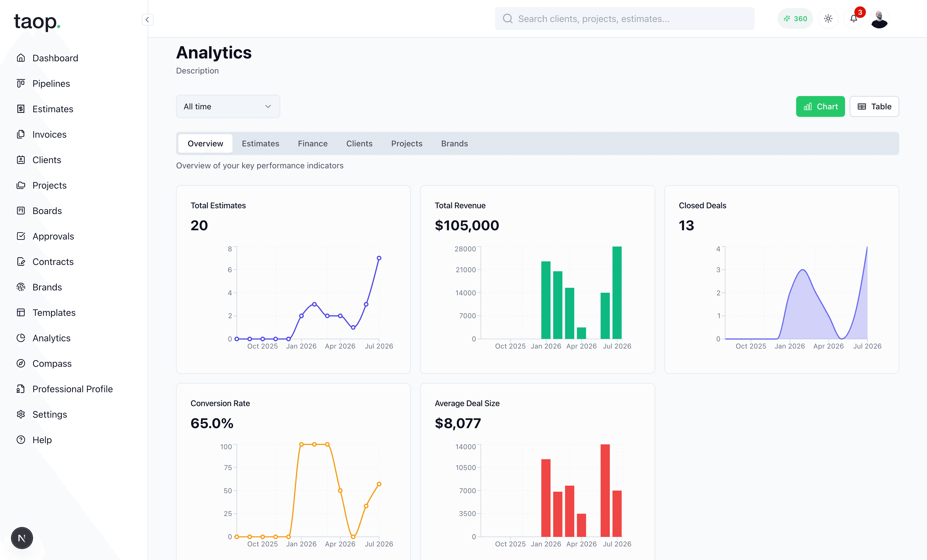Screen dimensions: 927x560
Task: Click the tallest red Average Deal Size bar
Action: (x=605, y=491)
